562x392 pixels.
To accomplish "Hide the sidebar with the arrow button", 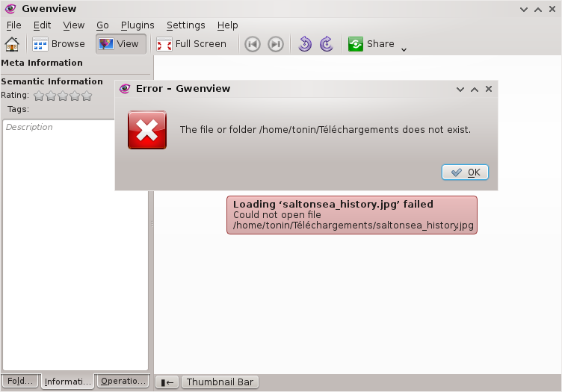I will click(167, 382).
